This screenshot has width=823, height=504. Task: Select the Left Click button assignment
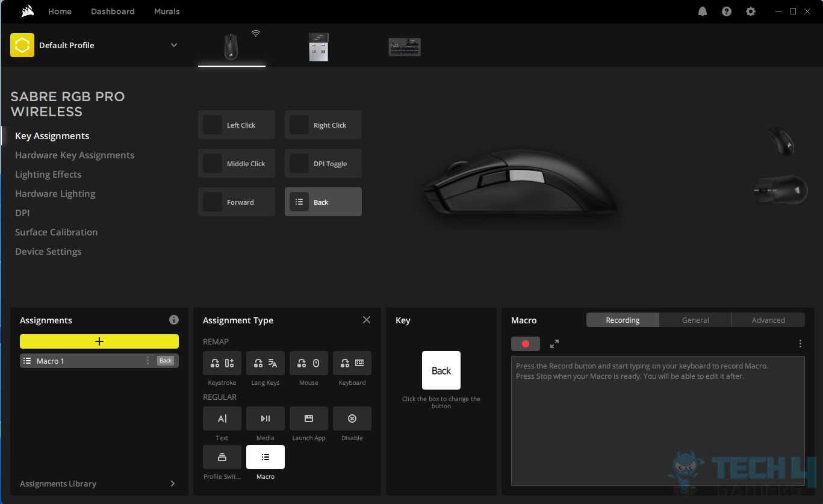coord(237,125)
